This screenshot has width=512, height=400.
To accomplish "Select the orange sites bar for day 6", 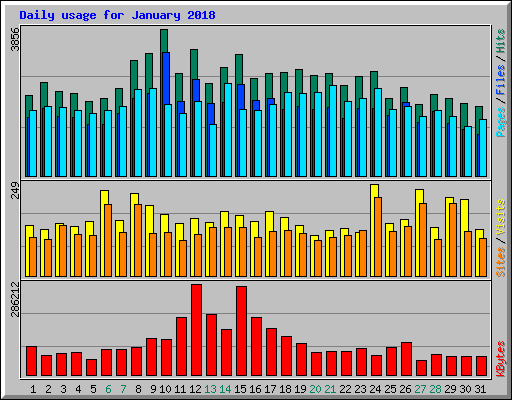I will click(x=108, y=240).
